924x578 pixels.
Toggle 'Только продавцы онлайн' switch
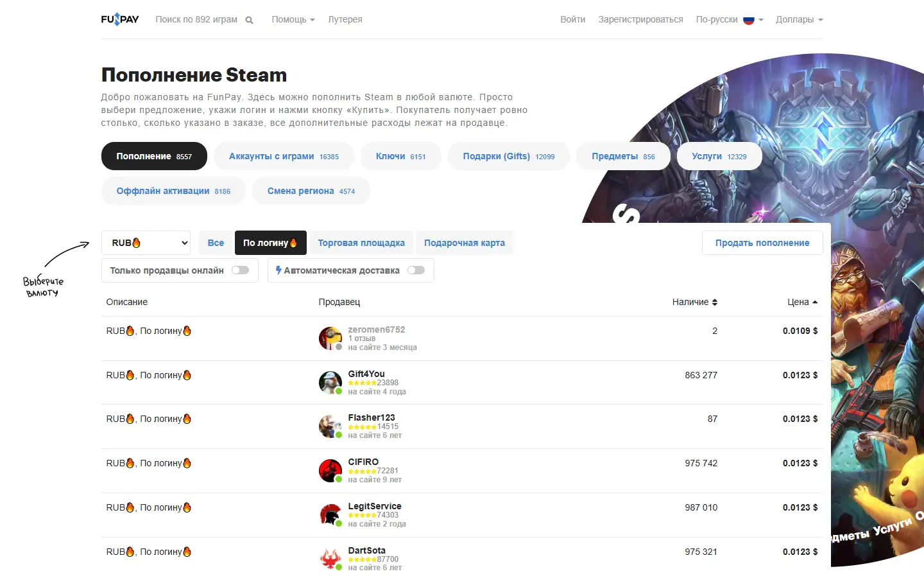pyautogui.click(x=241, y=270)
